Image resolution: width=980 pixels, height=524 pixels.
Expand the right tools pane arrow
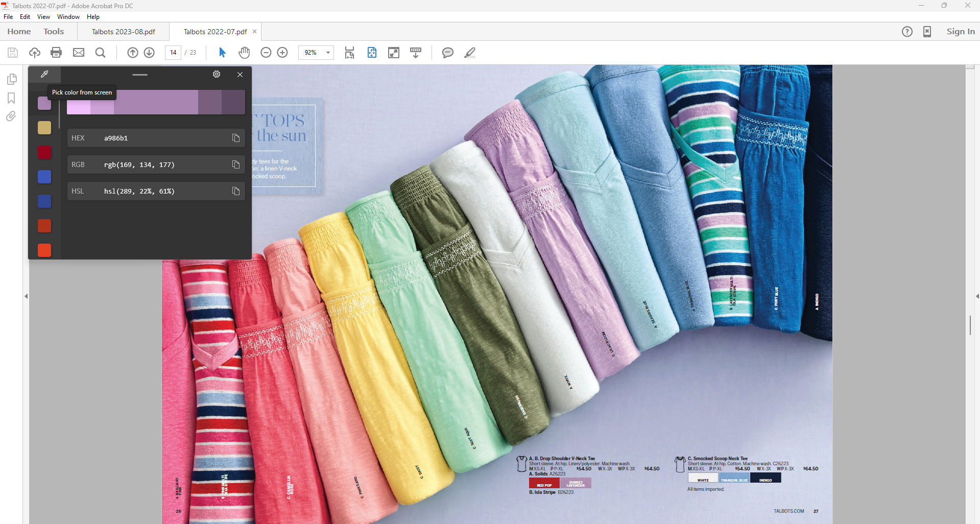coord(976,296)
